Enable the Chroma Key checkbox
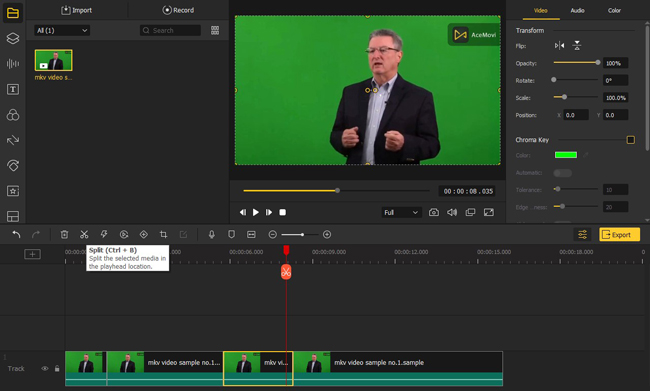Screen dimensions: 650x391 tap(630, 140)
